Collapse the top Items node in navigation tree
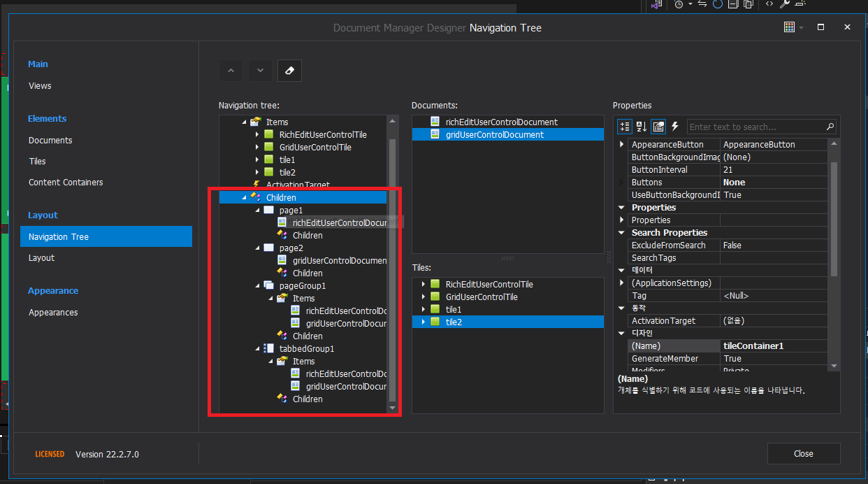This screenshot has height=484, width=868. click(245, 122)
